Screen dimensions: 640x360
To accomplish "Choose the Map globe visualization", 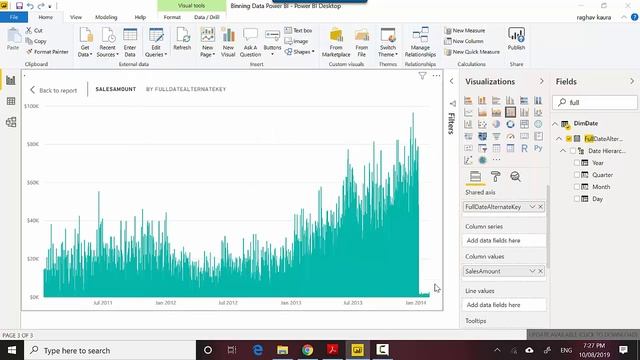I will (538, 124).
